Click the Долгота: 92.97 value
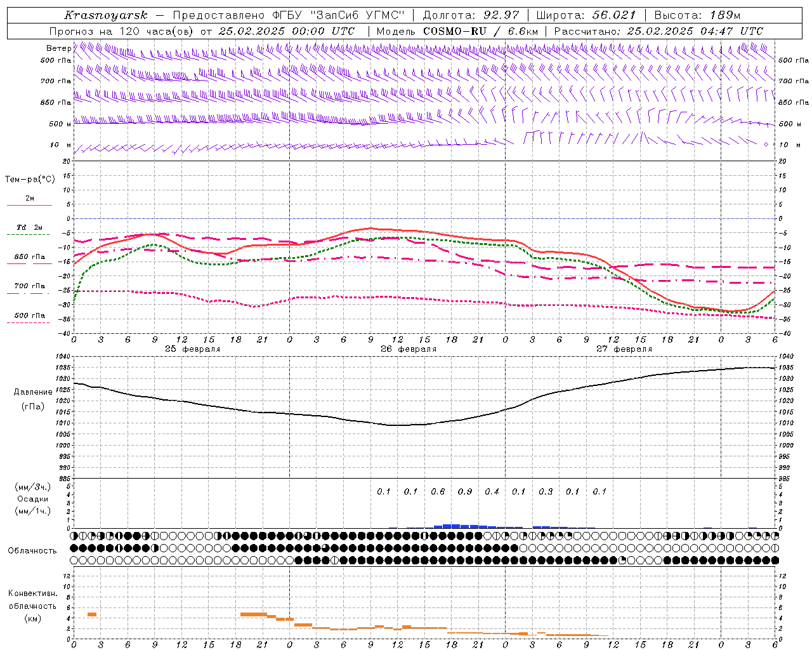812x650 pixels. pos(471,15)
